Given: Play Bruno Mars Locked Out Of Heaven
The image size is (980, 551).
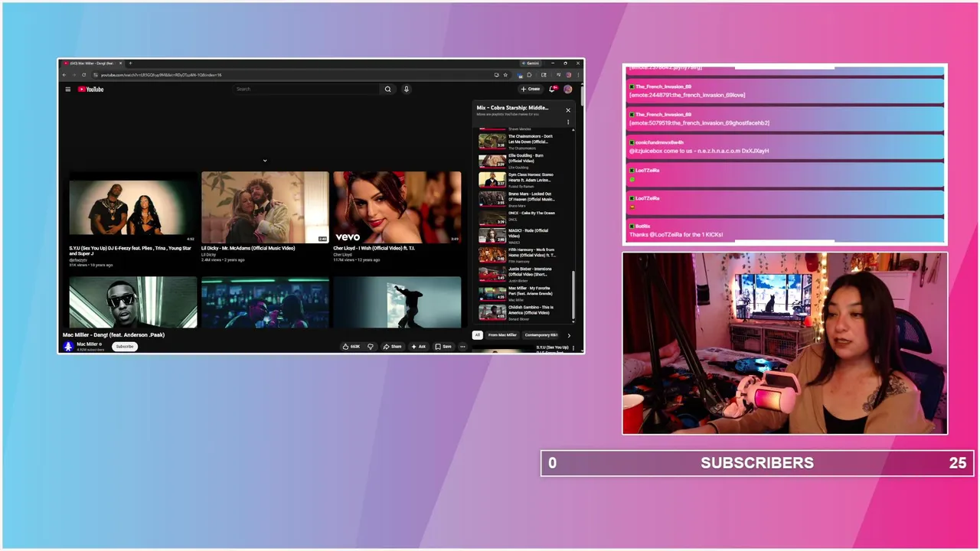Looking at the screenshot, I should (525, 199).
